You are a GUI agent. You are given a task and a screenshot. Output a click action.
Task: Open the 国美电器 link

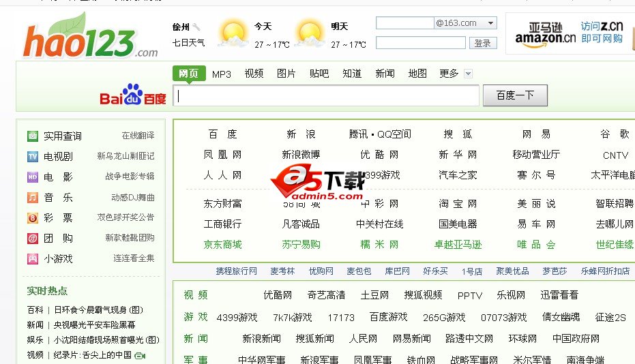click(x=458, y=224)
